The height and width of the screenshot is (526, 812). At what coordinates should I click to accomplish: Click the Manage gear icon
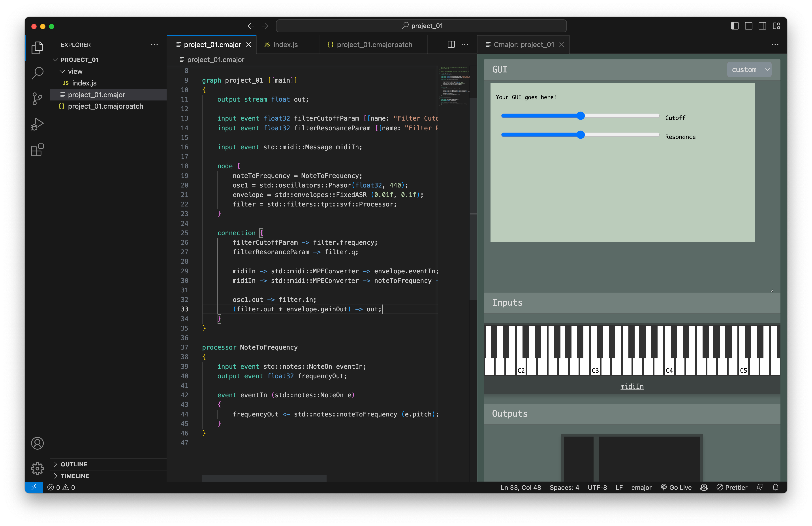click(x=37, y=468)
